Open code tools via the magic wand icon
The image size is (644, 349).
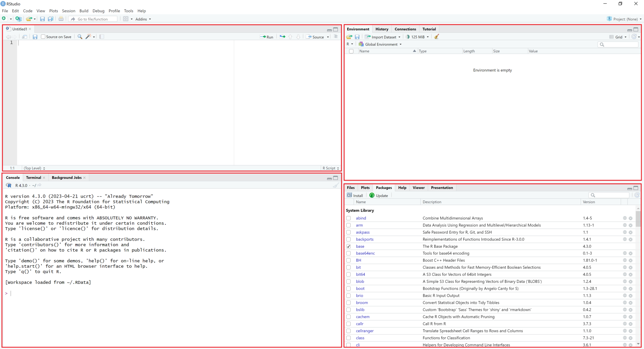[88, 37]
